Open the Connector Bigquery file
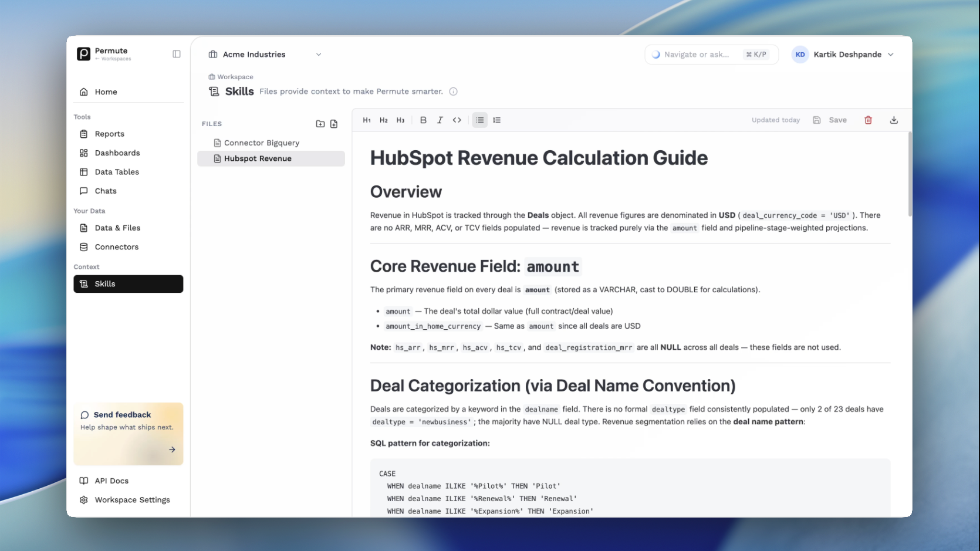The width and height of the screenshot is (980, 551). [x=271, y=143]
